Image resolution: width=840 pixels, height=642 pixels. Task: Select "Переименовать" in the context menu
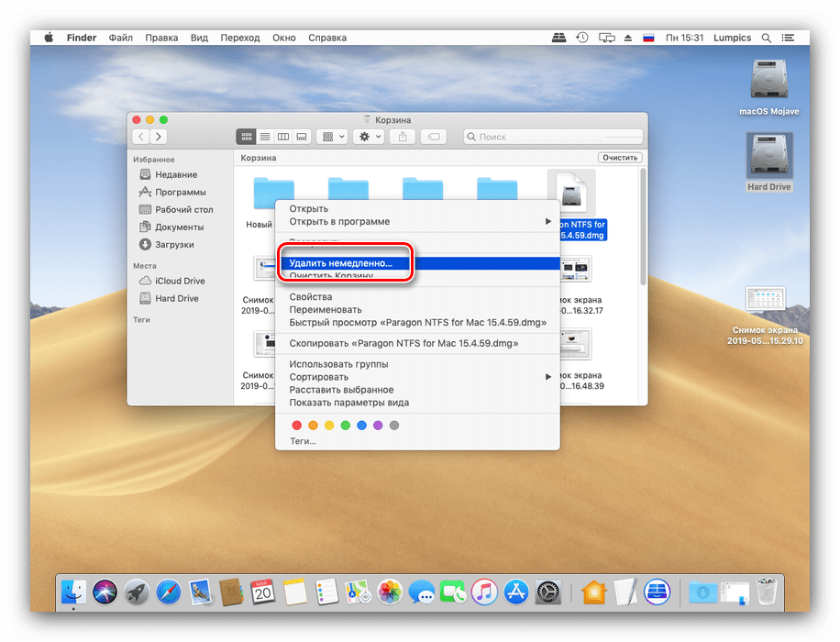pyautogui.click(x=326, y=310)
